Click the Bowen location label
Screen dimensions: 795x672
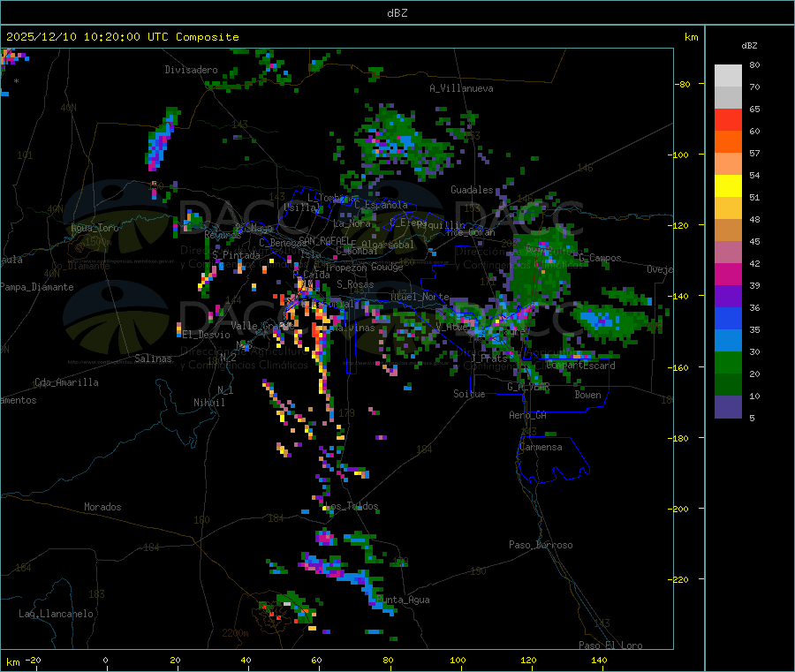click(x=587, y=394)
